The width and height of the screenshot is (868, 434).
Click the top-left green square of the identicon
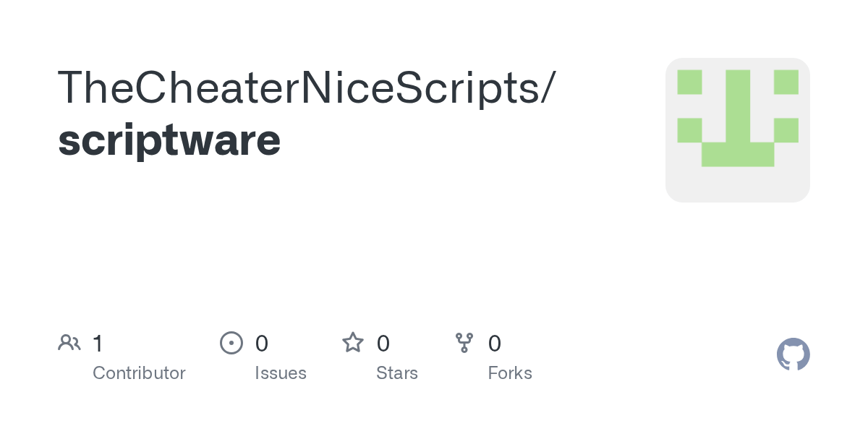pyautogui.click(x=689, y=82)
